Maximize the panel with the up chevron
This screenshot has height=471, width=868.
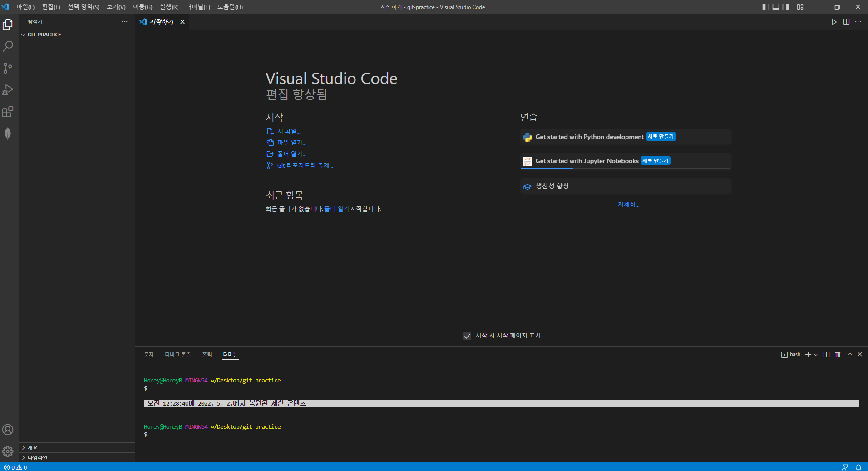coord(850,354)
